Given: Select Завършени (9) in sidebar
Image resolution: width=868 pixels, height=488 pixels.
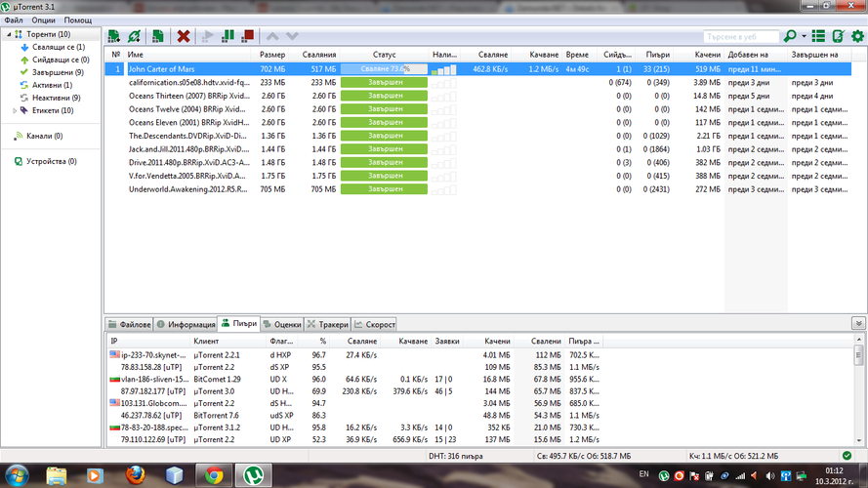Looking at the screenshot, I should tap(58, 72).
